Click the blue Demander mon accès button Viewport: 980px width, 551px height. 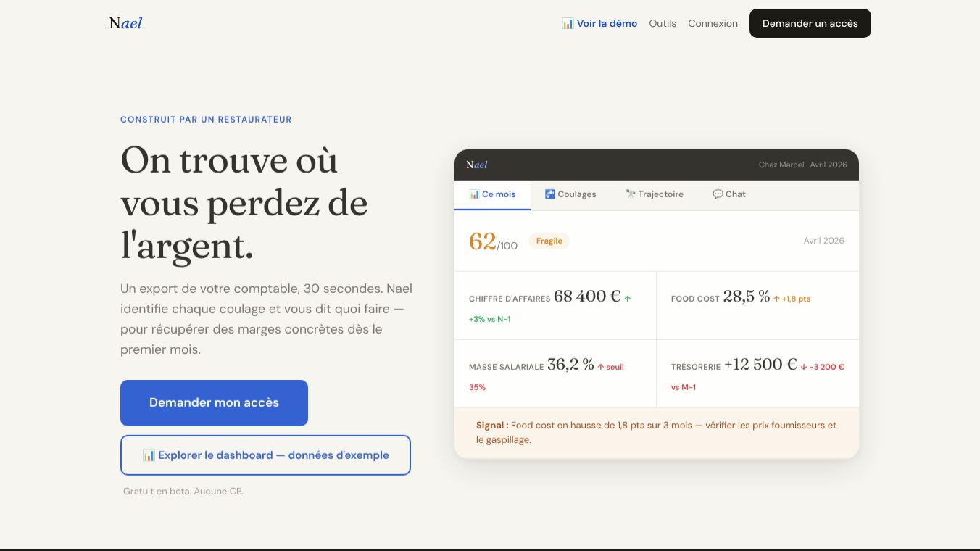click(x=214, y=403)
